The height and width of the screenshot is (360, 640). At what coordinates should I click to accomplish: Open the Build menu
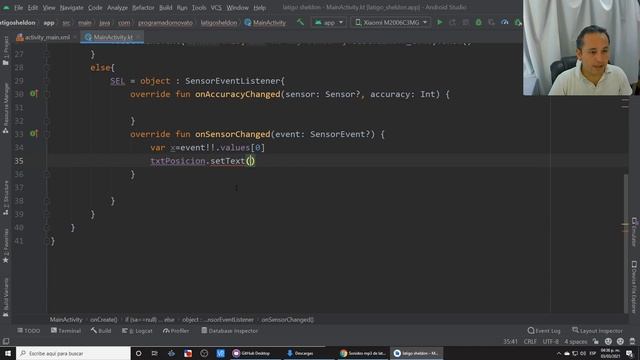click(x=165, y=7)
